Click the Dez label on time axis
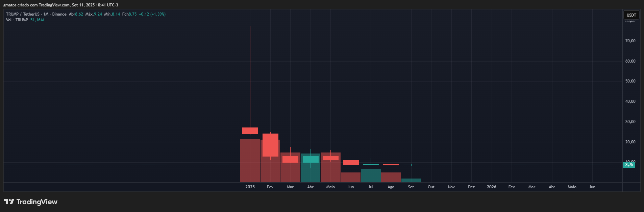 471,187
